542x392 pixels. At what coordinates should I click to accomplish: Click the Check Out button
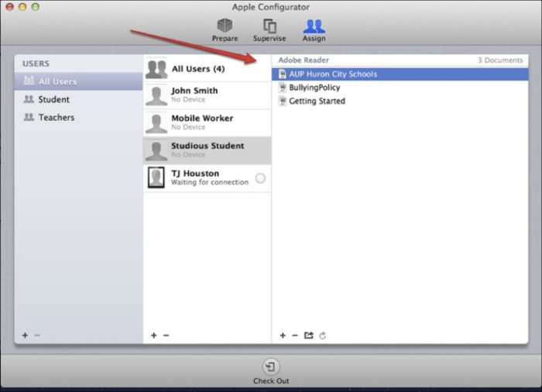(271, 372)
